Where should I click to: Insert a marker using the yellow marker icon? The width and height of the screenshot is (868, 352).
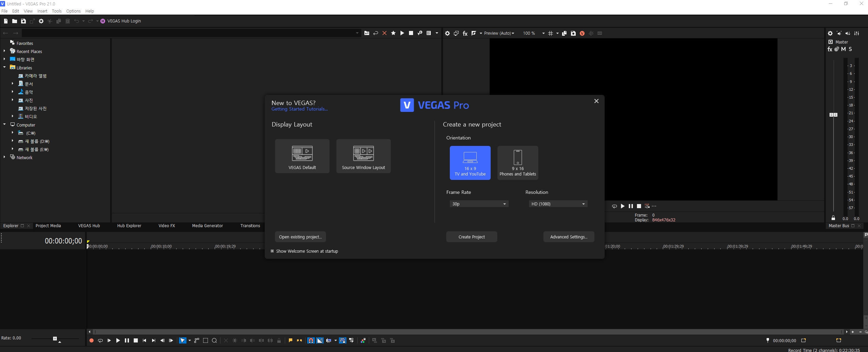click(x=290, y=340)
